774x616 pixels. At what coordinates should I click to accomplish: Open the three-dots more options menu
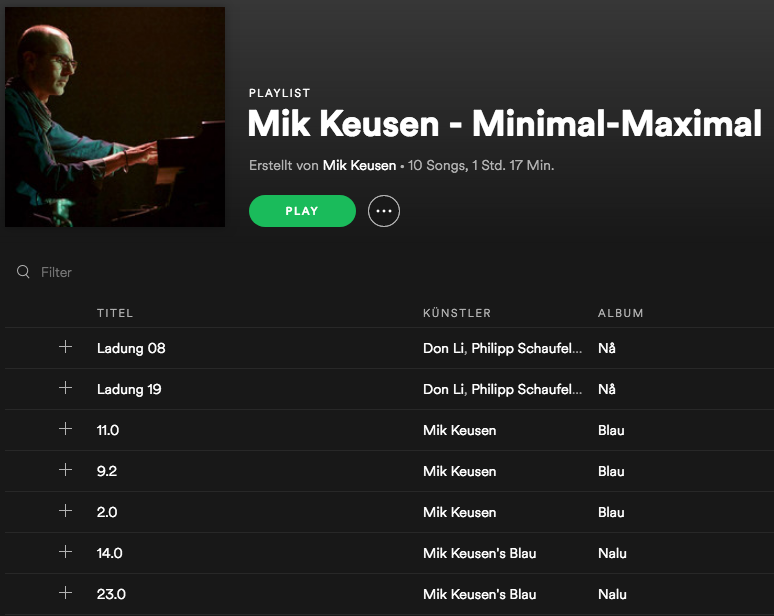pos(384,211)
